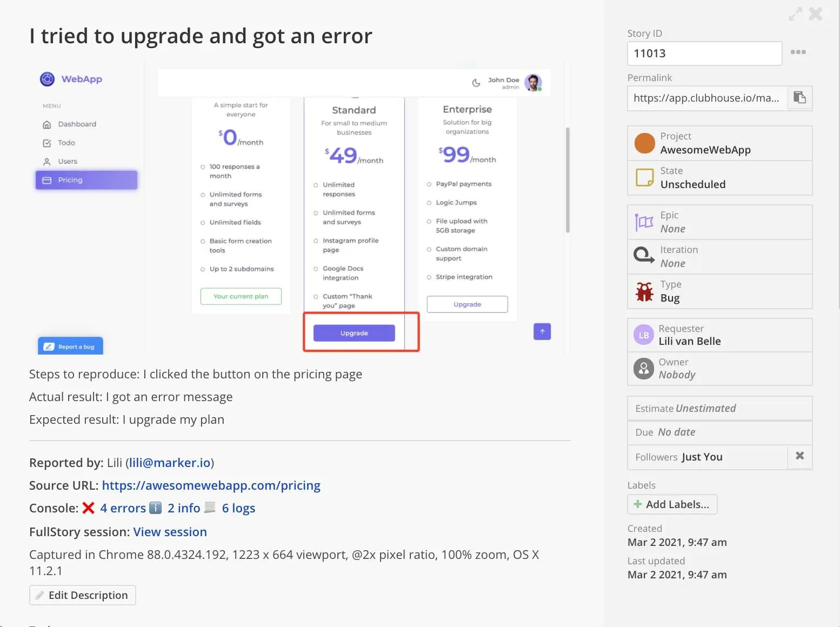Click the bug icon beside Type
The height and width of the screenshot is (627, 840).
pos(644,291)
